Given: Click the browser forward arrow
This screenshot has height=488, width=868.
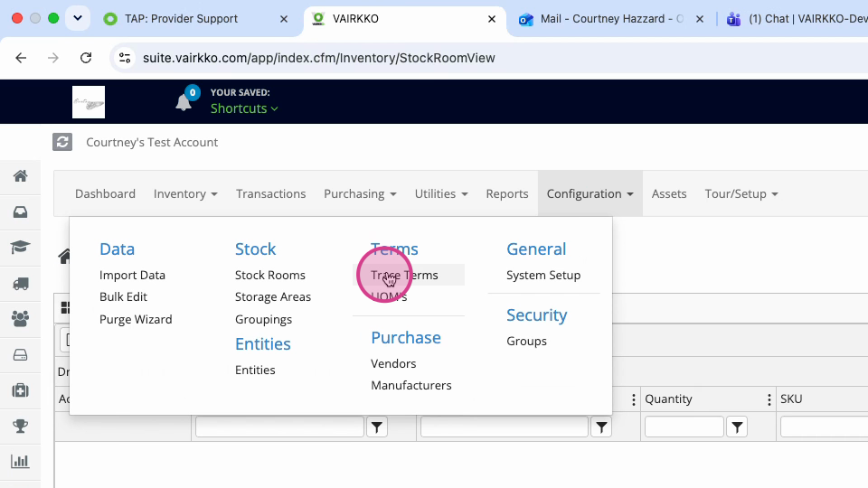Looking at the screenshot, I should coord(53,58).
